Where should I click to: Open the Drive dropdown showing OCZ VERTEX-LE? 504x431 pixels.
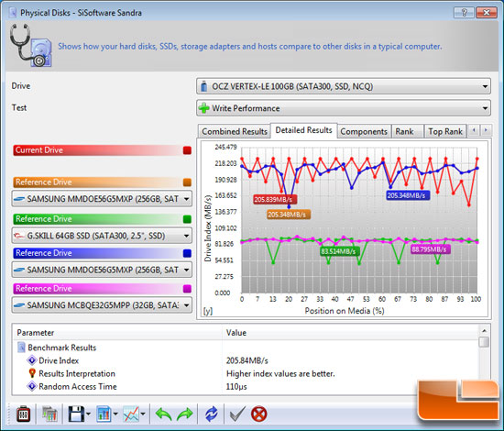click(344, 86)
